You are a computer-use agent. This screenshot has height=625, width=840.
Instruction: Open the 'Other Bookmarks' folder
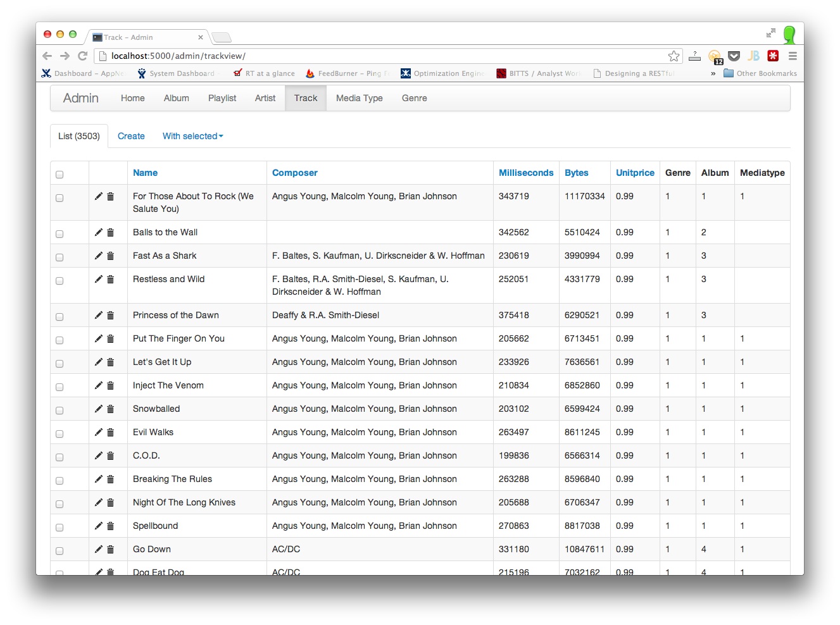coord(760,73)
